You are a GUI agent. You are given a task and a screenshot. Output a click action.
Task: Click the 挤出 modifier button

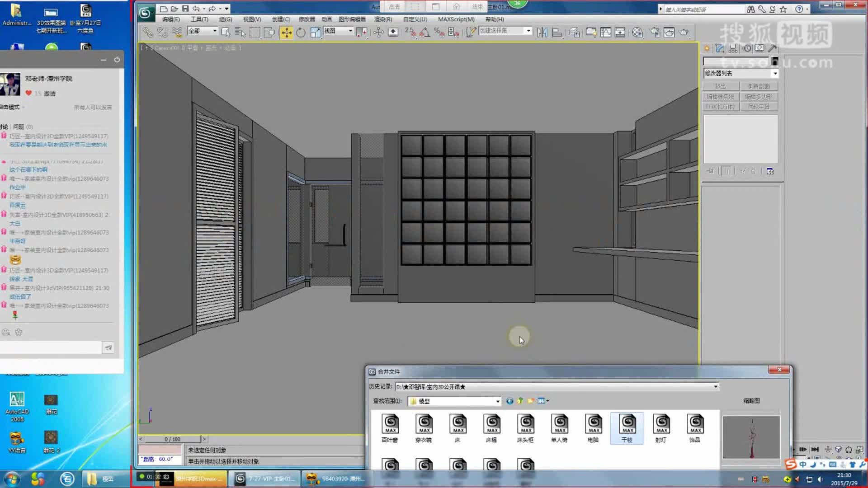pos(721,86)
